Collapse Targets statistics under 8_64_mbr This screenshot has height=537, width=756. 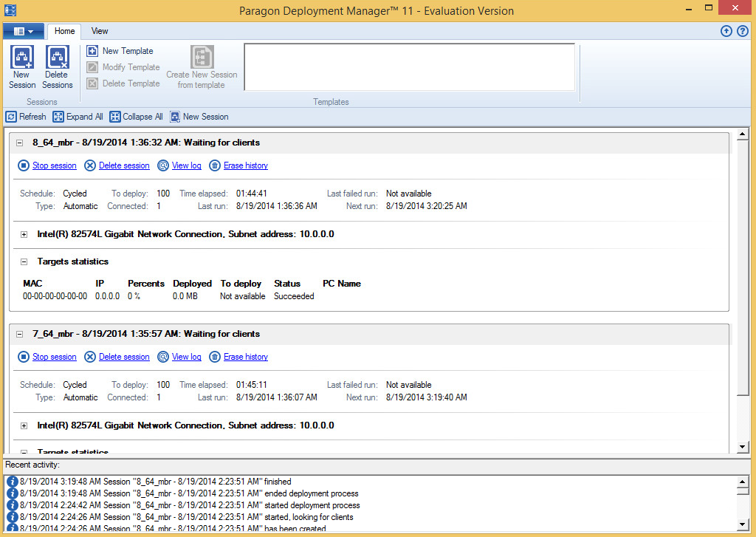24,262
